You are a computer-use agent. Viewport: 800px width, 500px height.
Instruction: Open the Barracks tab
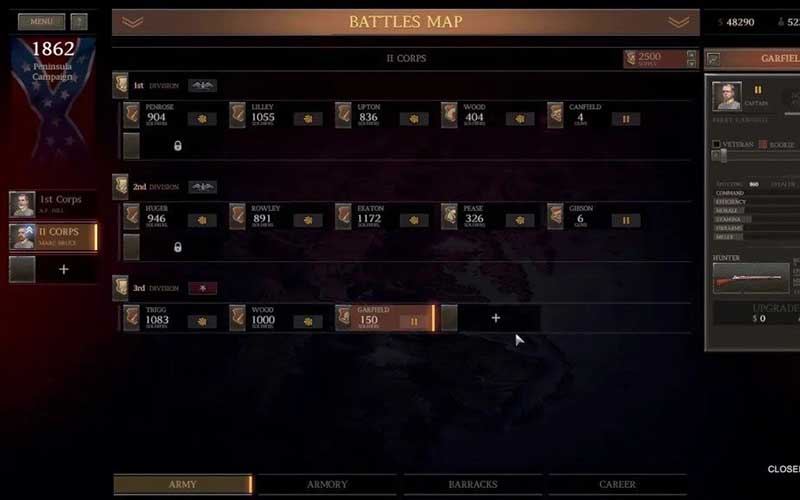(x=472, y=484)
